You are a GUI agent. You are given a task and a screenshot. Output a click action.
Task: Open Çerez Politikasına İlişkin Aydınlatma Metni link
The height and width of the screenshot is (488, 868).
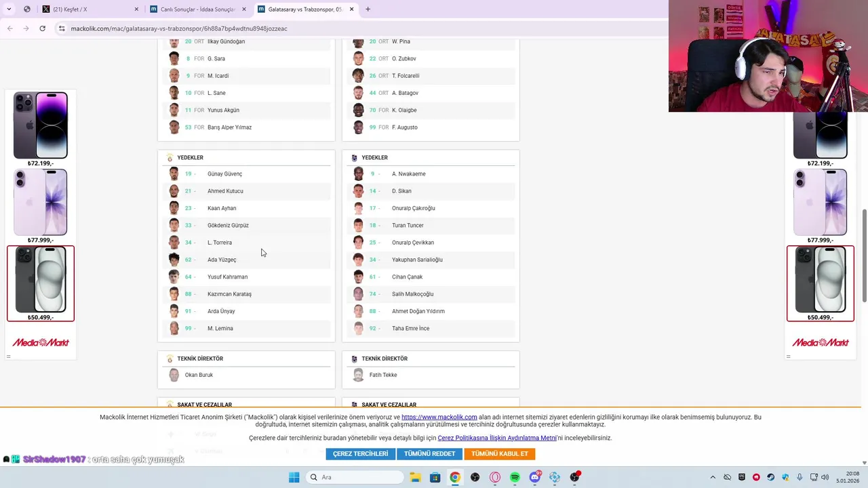497,438
